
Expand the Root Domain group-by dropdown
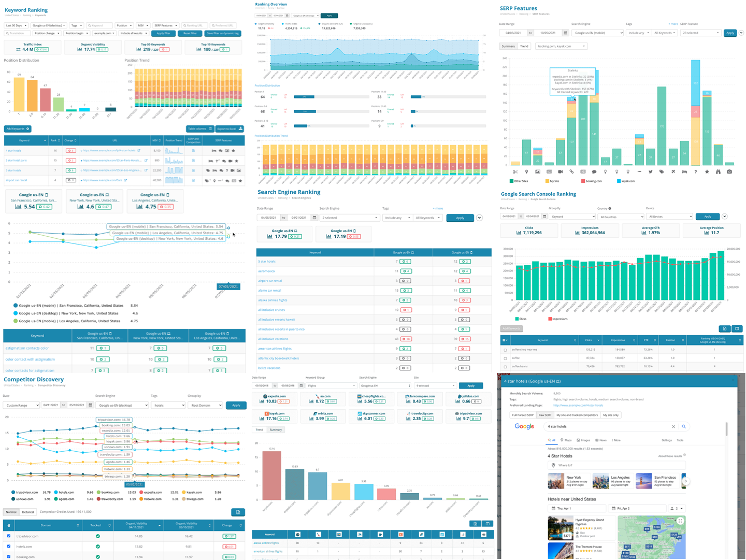[205, 405]
